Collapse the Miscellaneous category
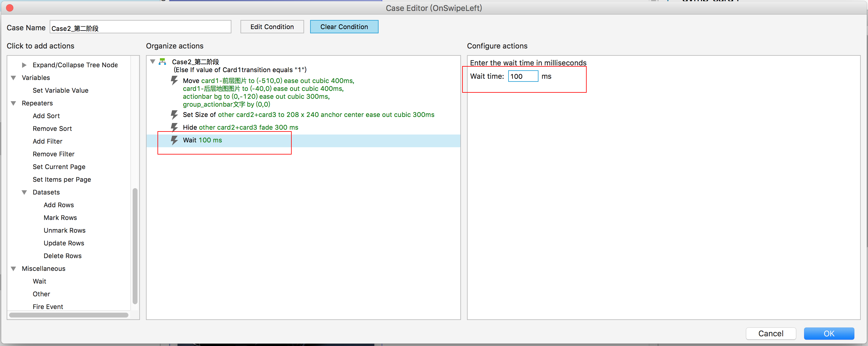 pos(14,268)
